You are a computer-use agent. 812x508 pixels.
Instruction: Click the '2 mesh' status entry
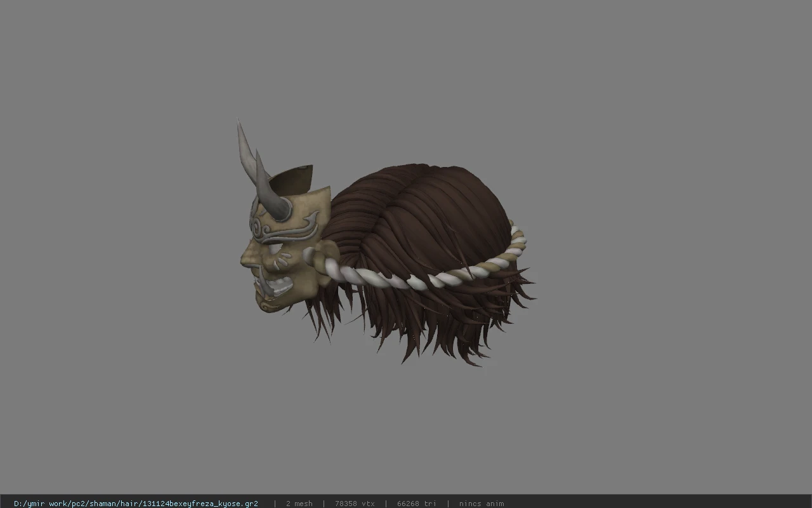coord(299,504)
